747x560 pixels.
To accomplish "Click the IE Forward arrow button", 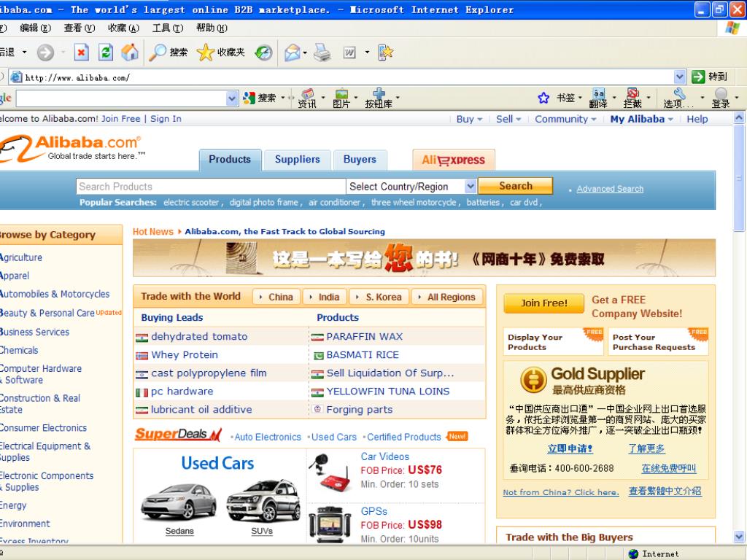I will (x=46, y=52).
